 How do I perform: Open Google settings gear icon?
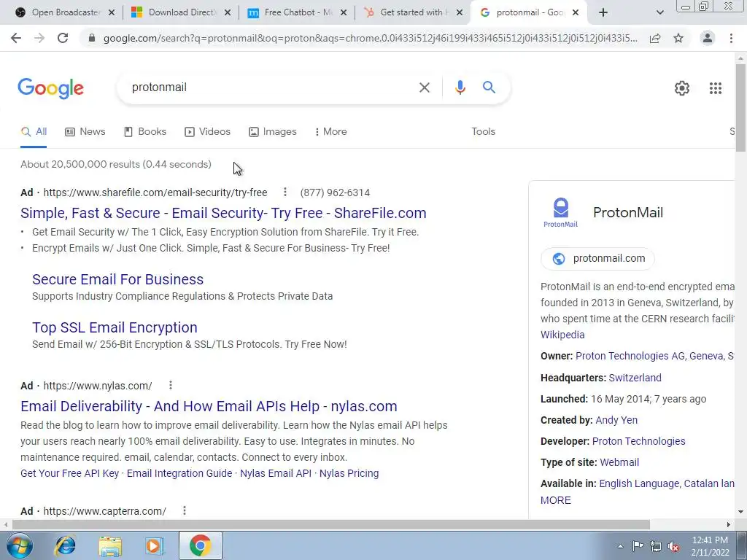682,88
